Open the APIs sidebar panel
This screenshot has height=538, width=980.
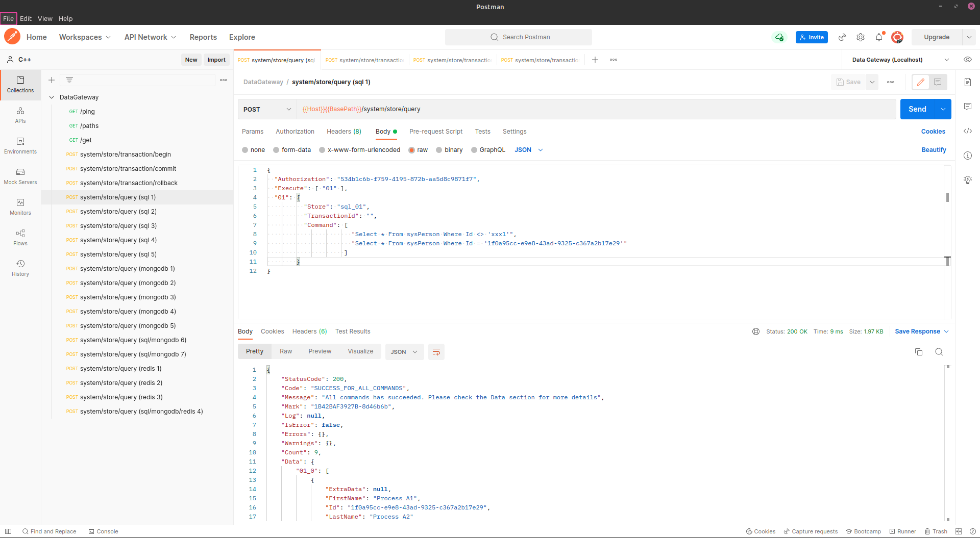20,115
